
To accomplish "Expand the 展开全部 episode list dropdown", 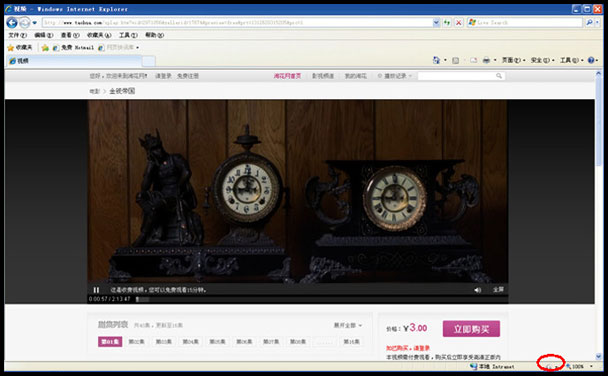I will coord(348,325).
